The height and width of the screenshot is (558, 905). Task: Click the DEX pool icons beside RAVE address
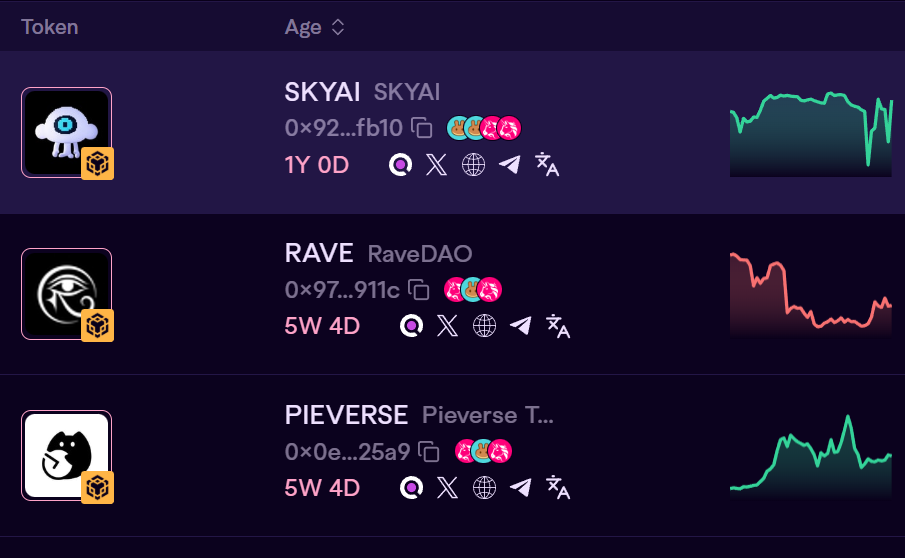[x=473, y=290]
